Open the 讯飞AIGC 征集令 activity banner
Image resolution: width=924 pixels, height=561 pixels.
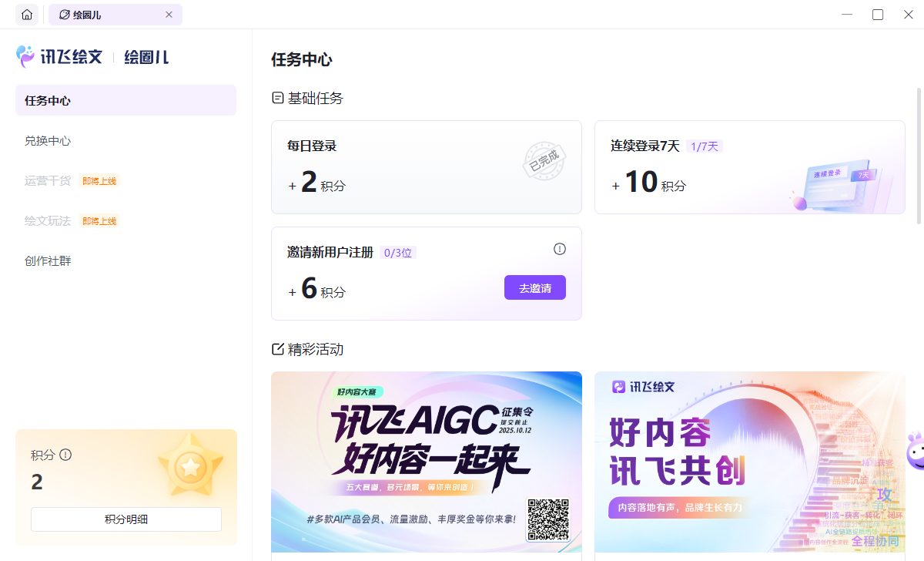coord(427,462)
